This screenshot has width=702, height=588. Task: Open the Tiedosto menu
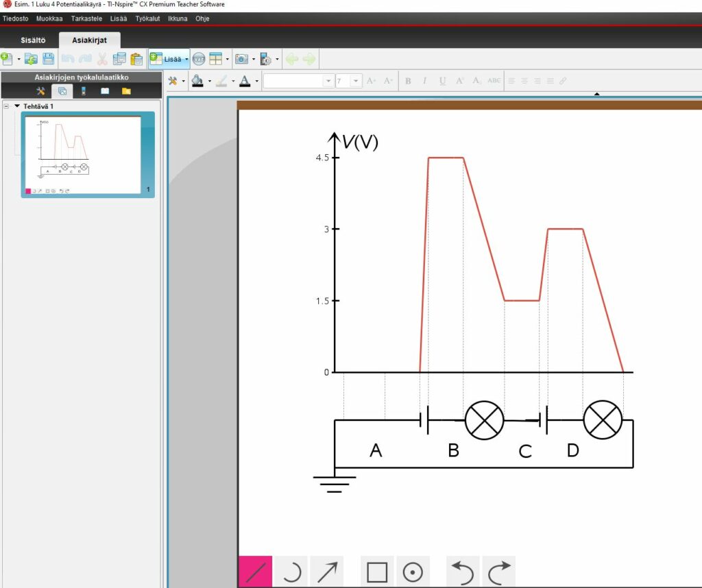pyautogui.click(x=16, y=19)
